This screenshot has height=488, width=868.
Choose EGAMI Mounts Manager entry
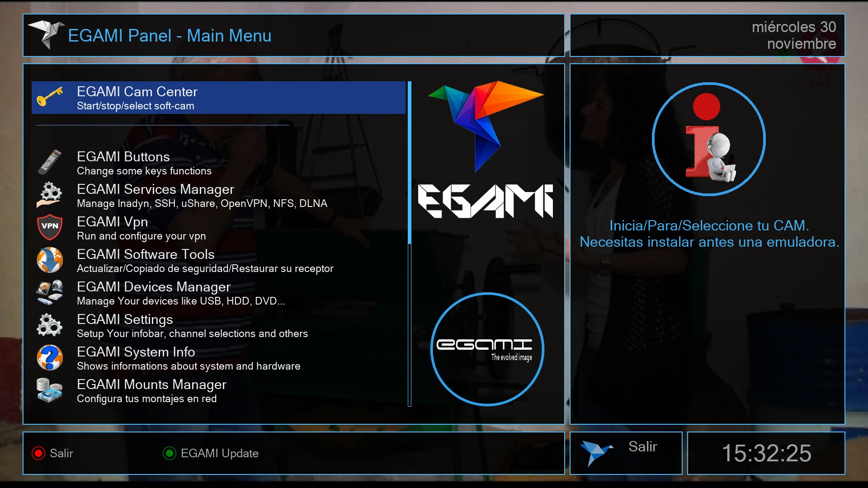coord(151,390)
